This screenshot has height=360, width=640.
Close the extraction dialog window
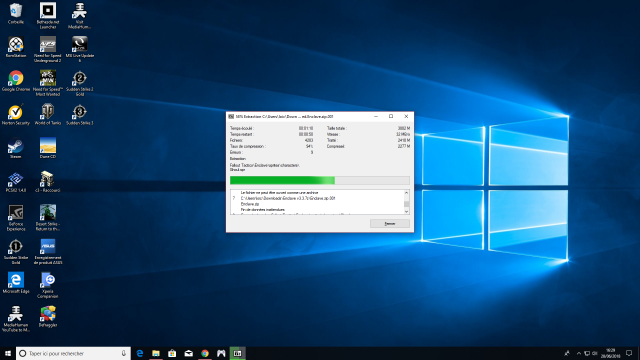click(x=406, y=116)
